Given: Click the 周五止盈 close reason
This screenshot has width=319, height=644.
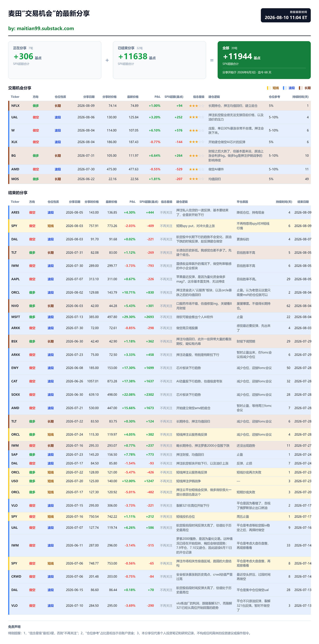Looking at the screenshot, I should pyautogui.click(x=243, y=516).
